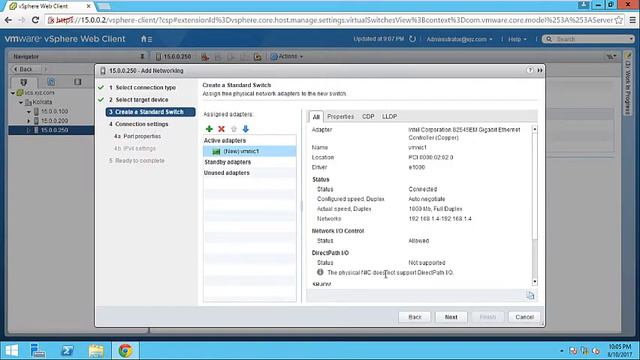Show hidden tray icons arrow
This screenshot has height=360, width=640.
tap(562, 351)
